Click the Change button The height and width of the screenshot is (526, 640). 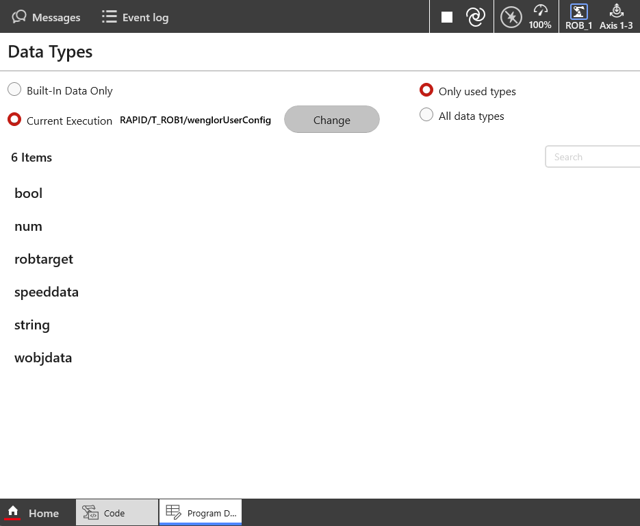click(x=332, y=120)
